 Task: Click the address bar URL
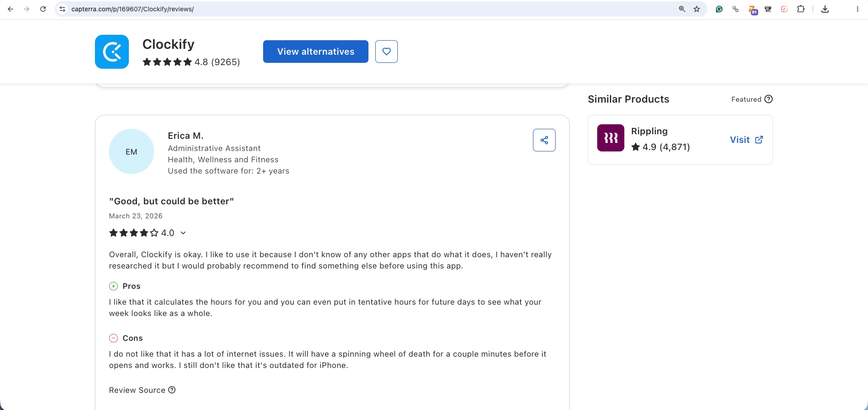[x=132, y=9]
